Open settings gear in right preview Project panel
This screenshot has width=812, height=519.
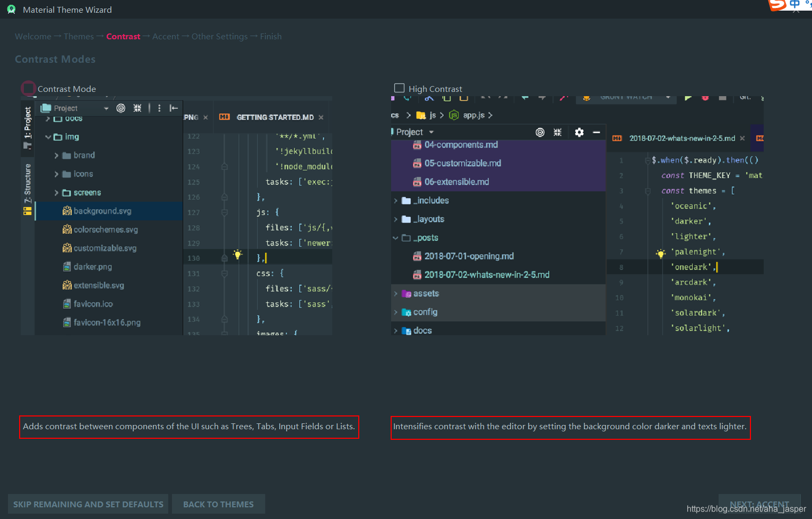click(580, 132)
